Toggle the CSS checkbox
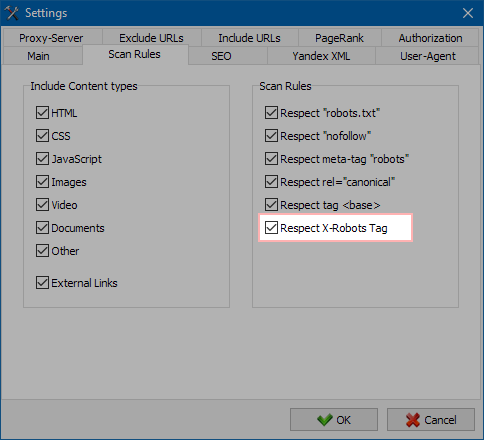This screenshot has width=484, height=440. [x=42, y=136]
